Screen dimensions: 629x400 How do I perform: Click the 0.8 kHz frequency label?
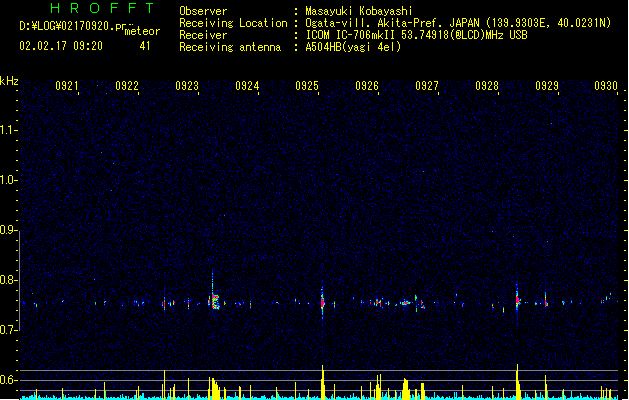tap(8, 280)
